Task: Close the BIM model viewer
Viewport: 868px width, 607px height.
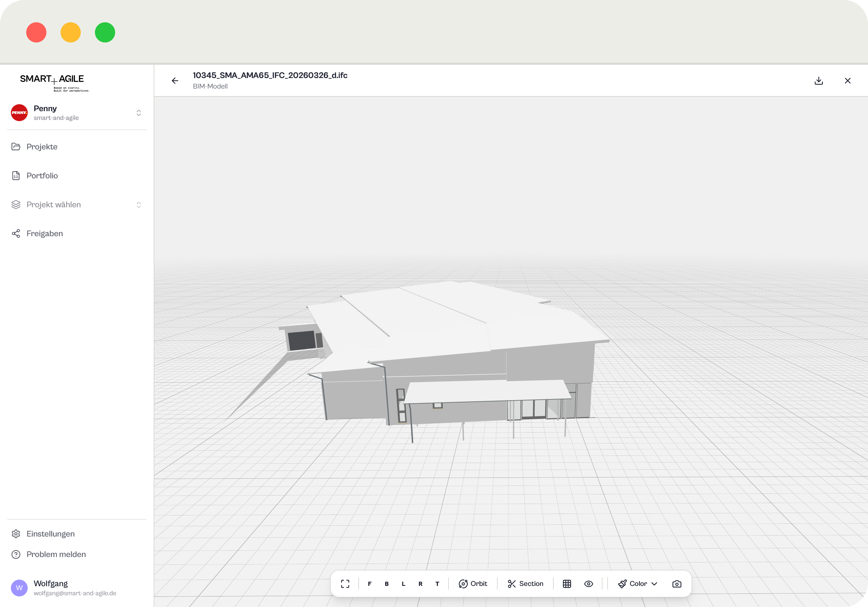Action: coord(848,81)
